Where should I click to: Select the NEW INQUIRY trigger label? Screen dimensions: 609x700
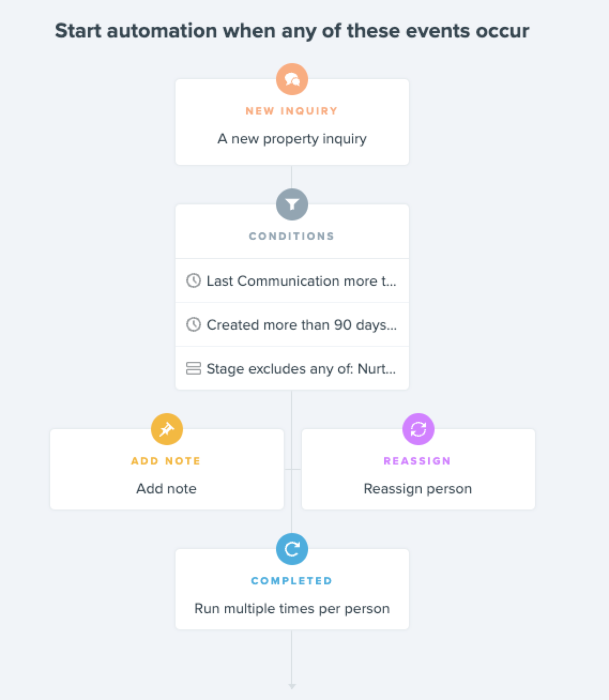point(292,111)
